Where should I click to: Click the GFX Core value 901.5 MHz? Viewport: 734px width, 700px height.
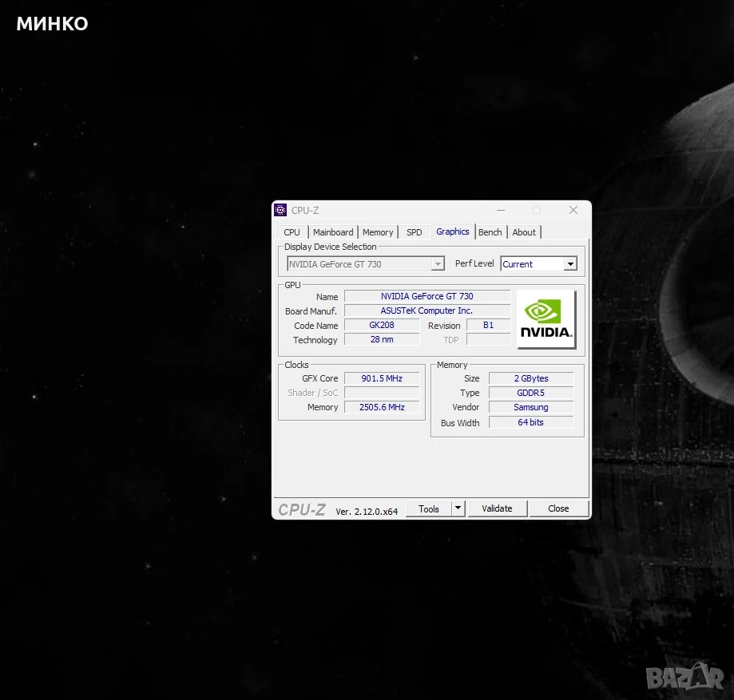point(382,378)
